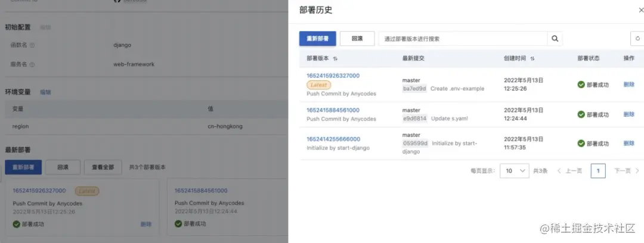Click previous page arrow 上一页
The image size is (644, 243).
click(x=569, y=171)
